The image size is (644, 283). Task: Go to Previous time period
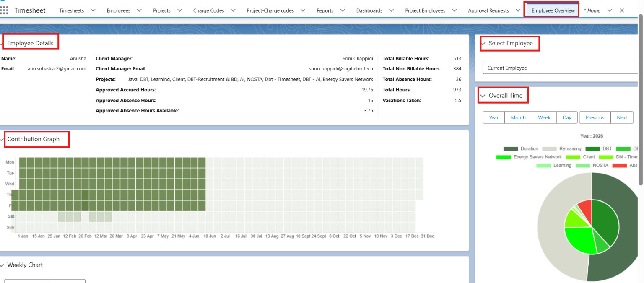tap(595, 117)
